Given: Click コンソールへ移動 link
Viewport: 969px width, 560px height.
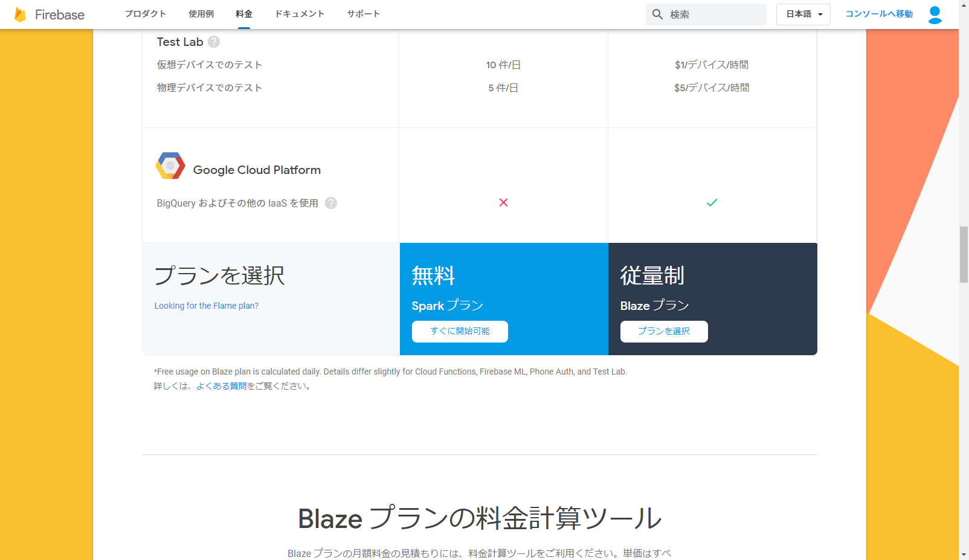Looking at the screenshot, I should tap(879, 14).
